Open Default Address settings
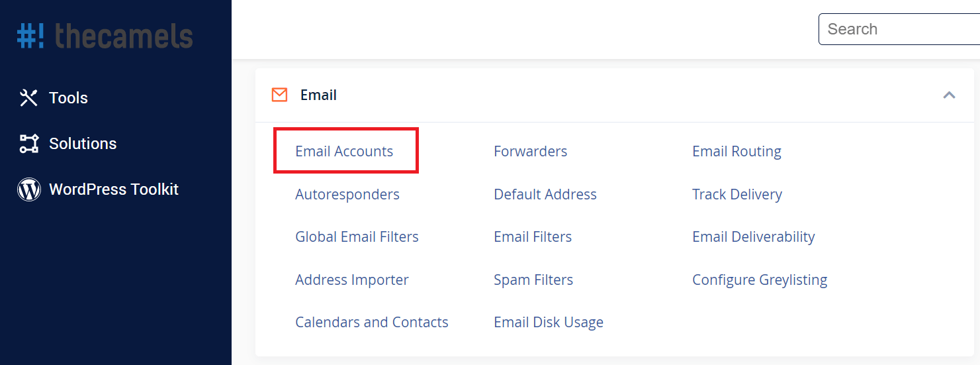 545,194
